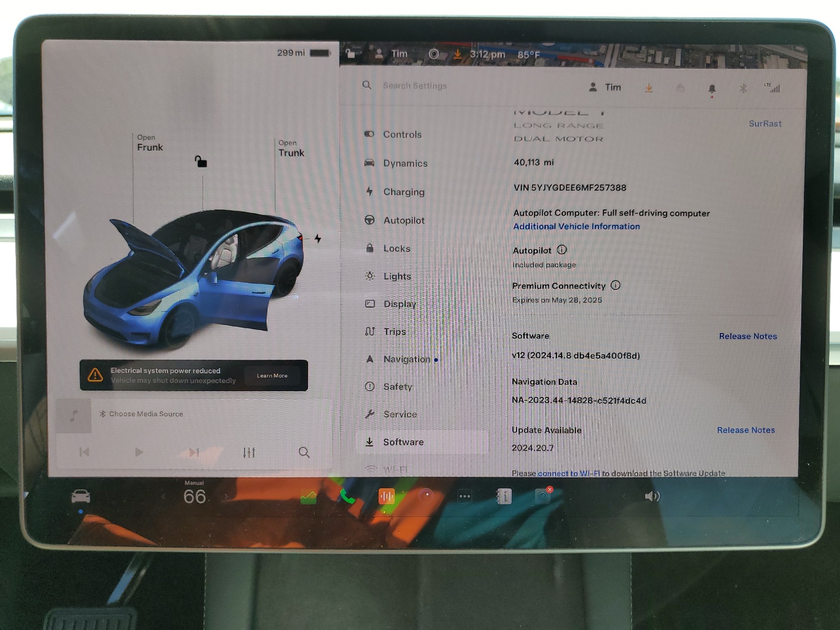840x630 pixels.
Task: Tap the Search Settings field
Action: 415,86
